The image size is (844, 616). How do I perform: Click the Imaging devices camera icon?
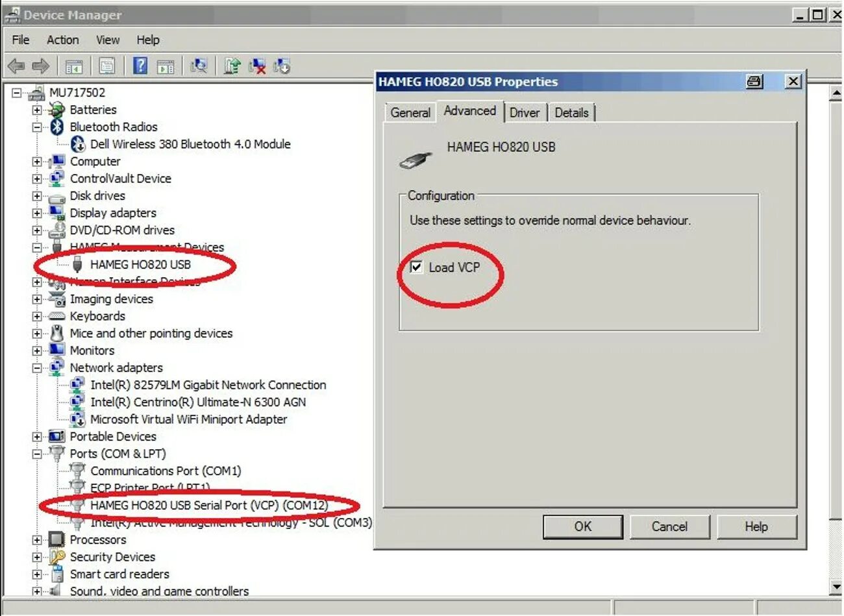(57, 299)
